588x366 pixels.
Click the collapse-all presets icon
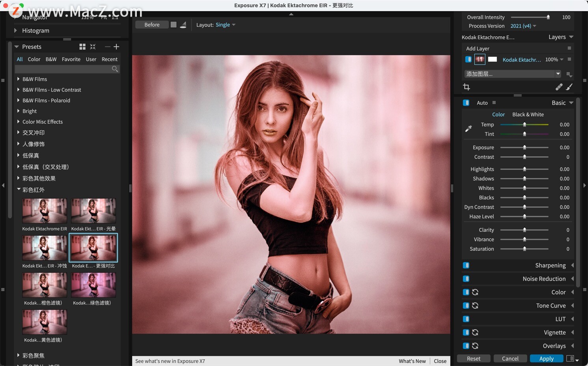coord(93,47)
